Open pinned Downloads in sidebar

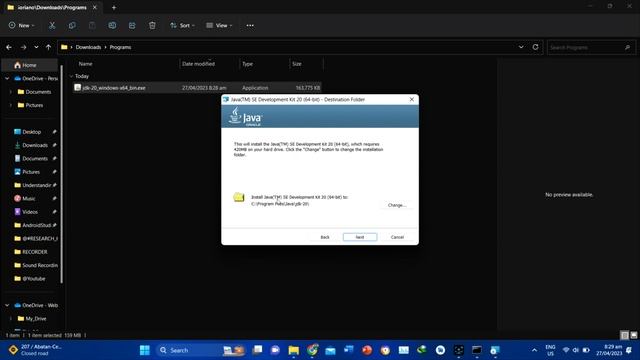coord(35,145)
